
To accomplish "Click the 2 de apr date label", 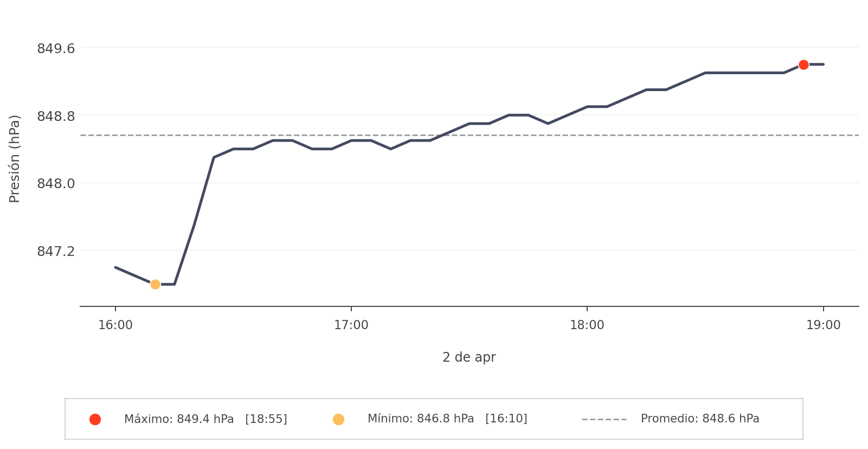I will pos(469,357).
